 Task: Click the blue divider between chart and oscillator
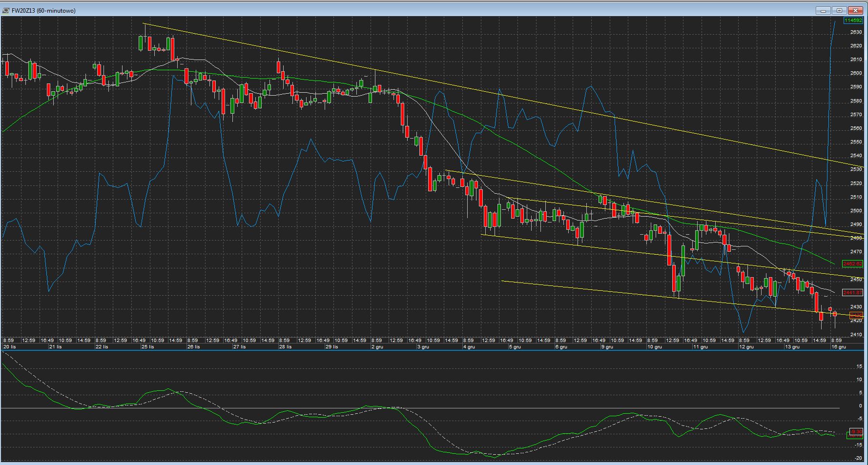click(x=430, y=350)
